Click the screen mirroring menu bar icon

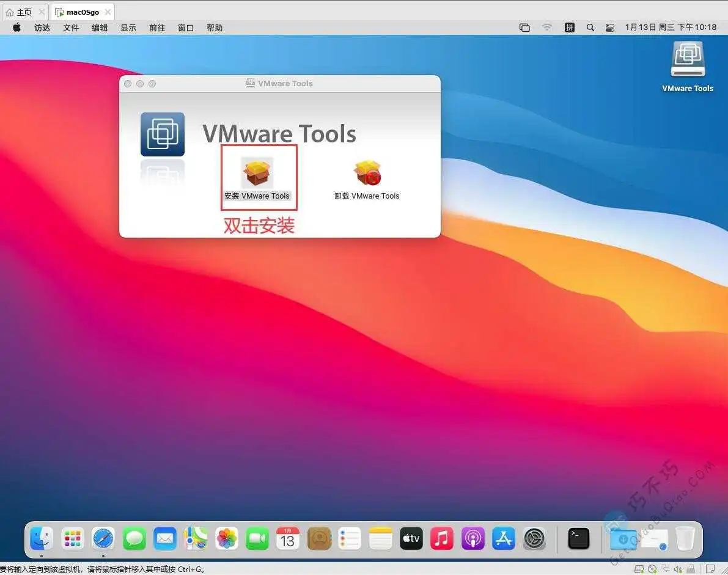click(x=524, y=27)
